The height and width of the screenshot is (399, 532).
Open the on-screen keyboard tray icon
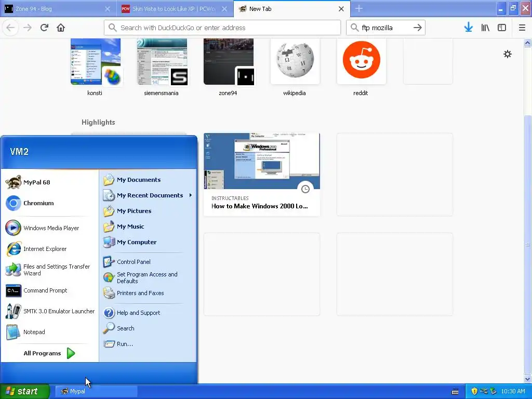click(455, 392)
